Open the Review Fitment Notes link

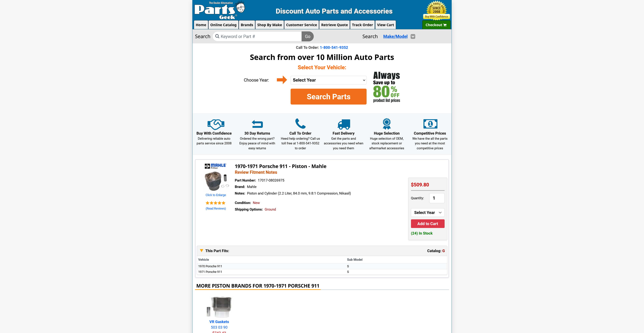click(x=256, y=172)
